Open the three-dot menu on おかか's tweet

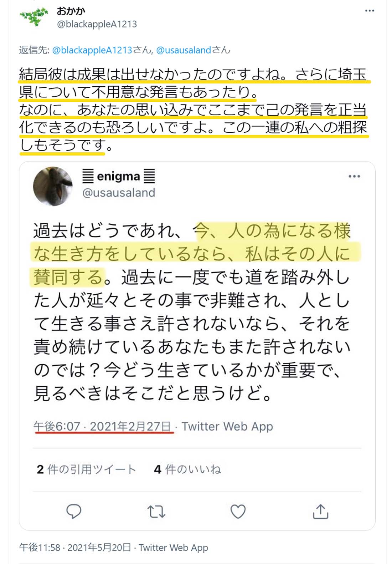coord(370,11)
